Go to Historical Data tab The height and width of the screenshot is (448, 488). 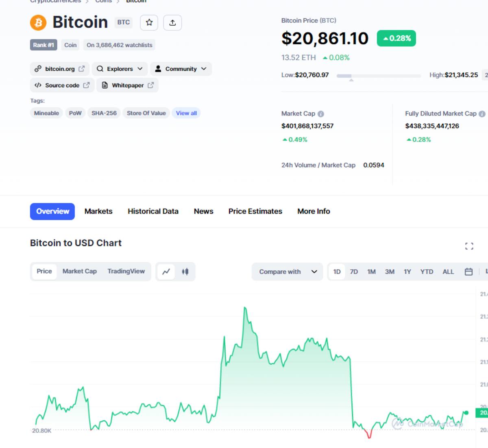[153, 211]
